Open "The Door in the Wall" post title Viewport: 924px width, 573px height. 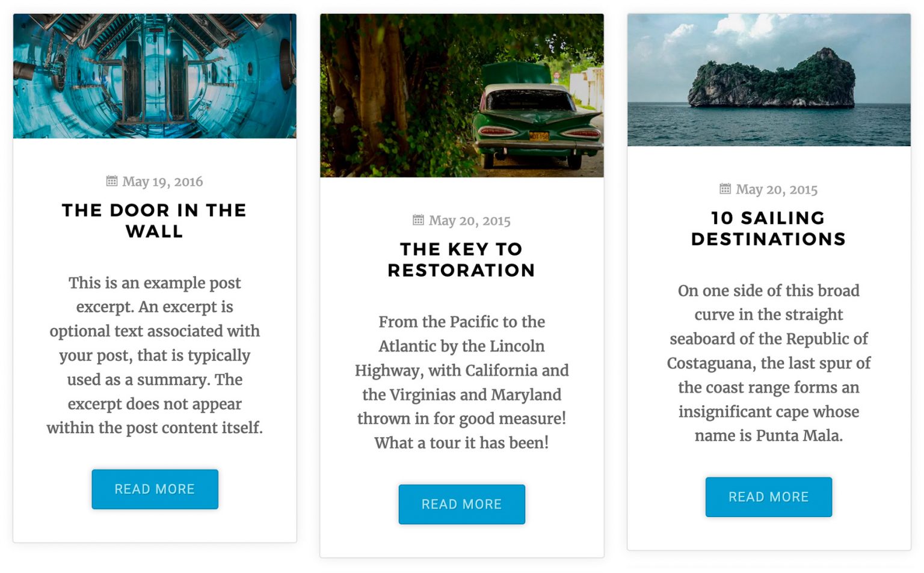(x=155, y=221)
